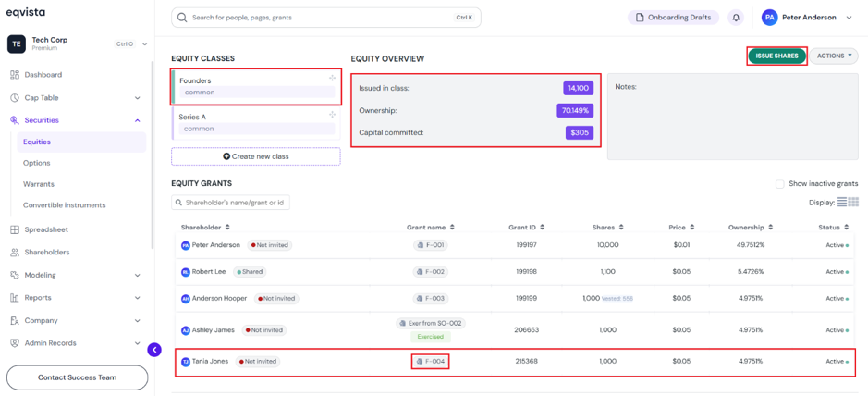Sort by Price column
This screenshot has height=396, width=868.
point(681,227)
